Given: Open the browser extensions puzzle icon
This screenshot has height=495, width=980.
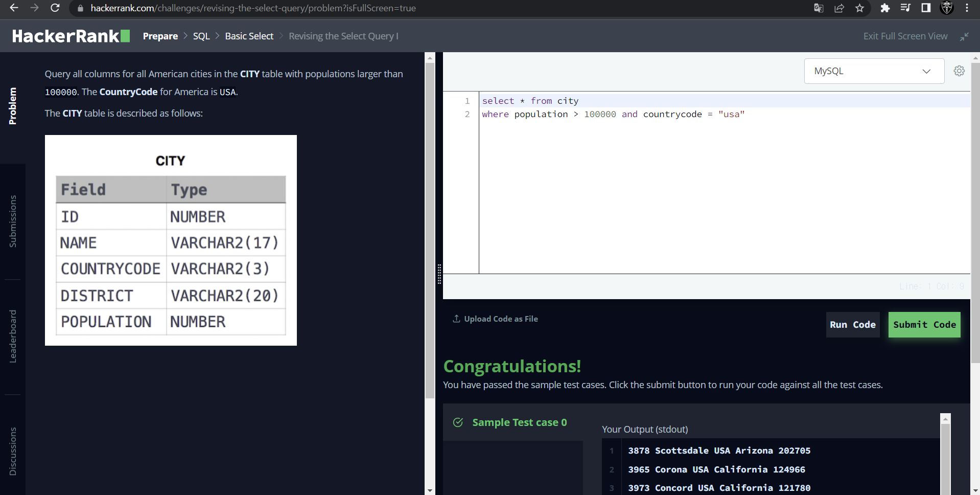Looking at the screenshot, I should (885, 8).
